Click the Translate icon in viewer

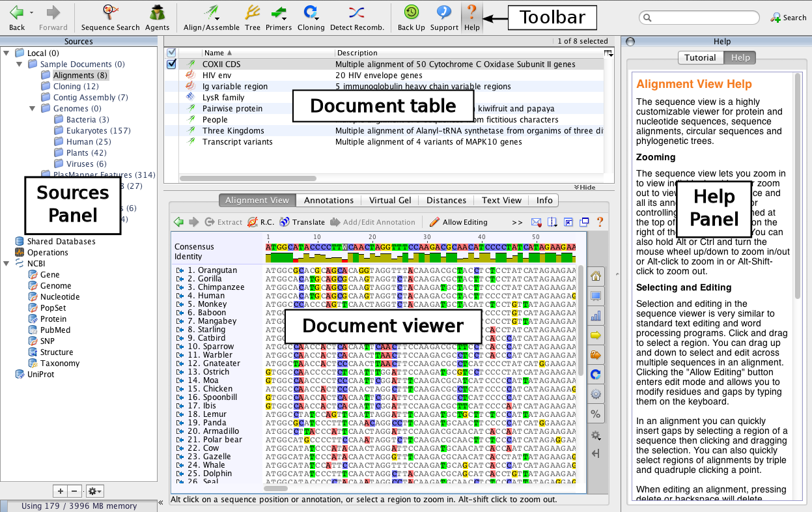(302, 222)
